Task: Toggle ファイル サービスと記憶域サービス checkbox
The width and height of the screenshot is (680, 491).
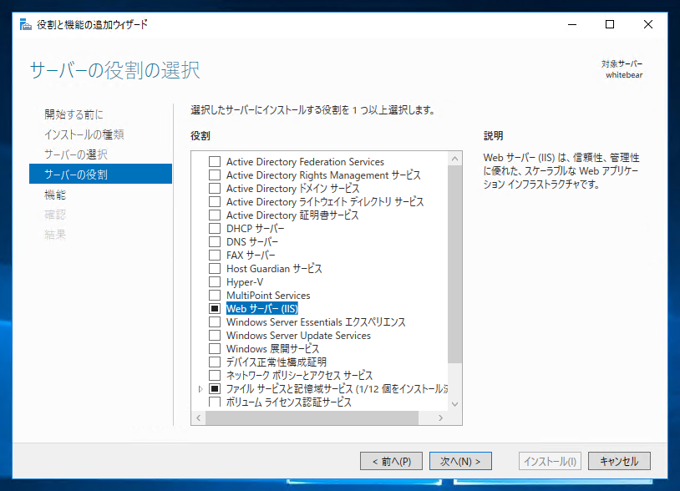Action: pos(215,389)
